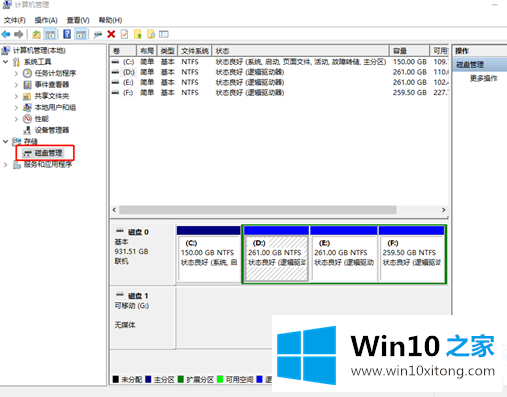
Task: Open the 文件(F) menu
Action: 15,20
